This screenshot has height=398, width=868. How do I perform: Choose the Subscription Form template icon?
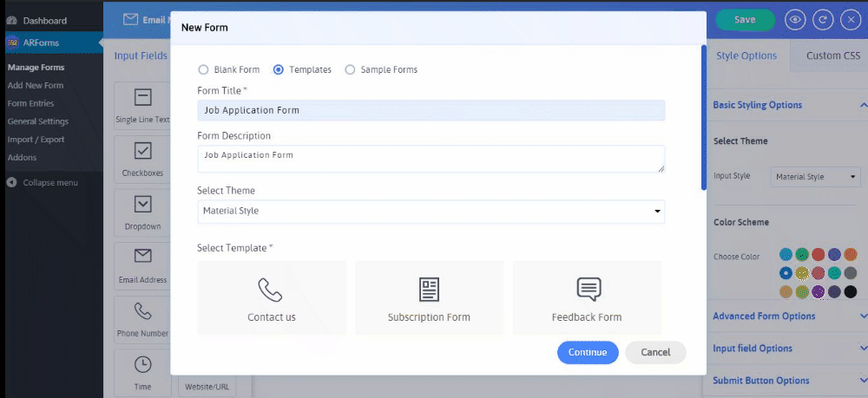point(429,290)
